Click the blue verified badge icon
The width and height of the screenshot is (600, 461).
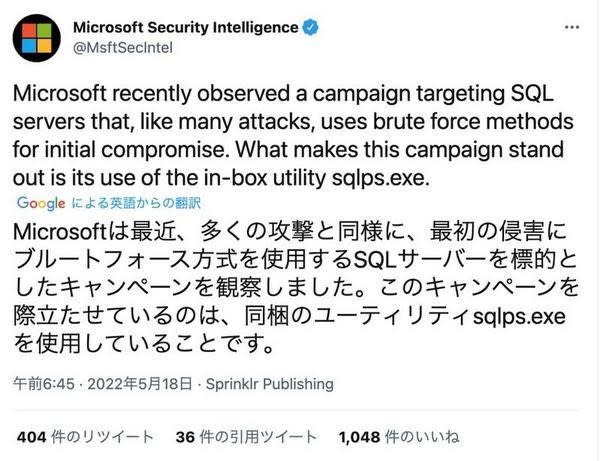[x=311, y=28]
